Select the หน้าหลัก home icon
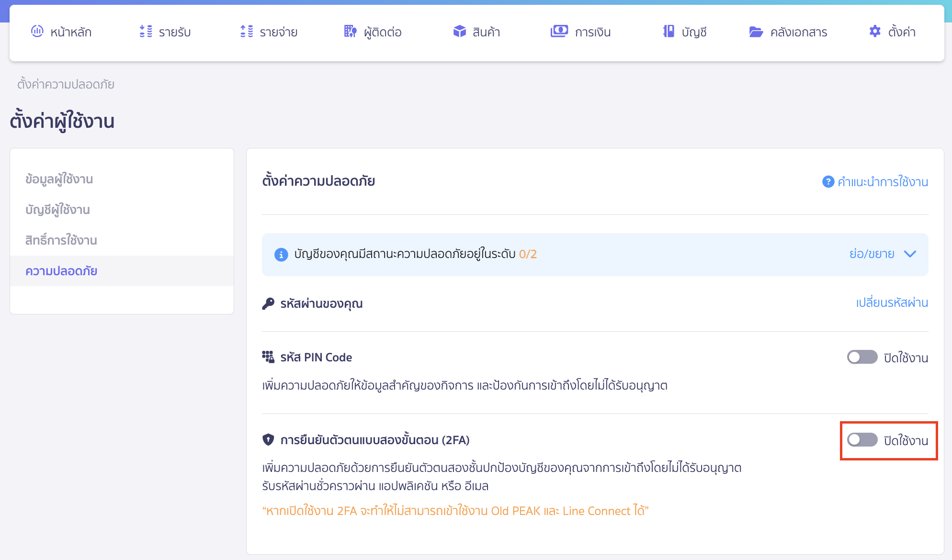 (37, 32)
